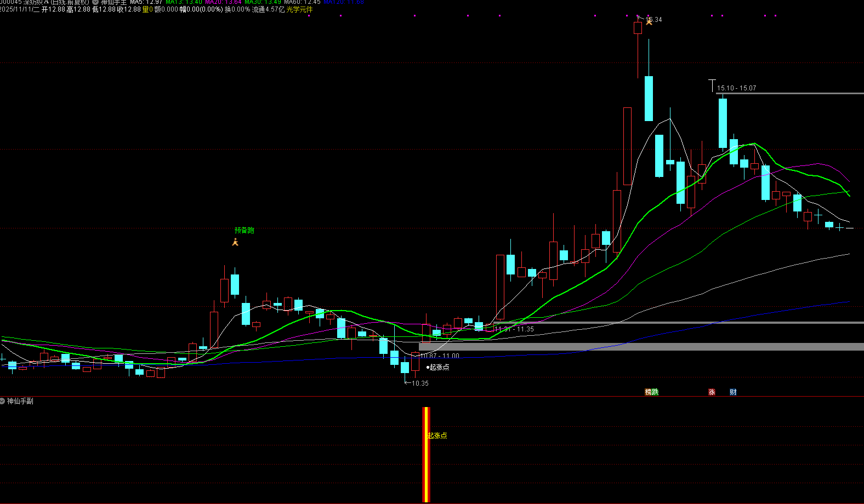Click the 15.10 - 15.07 price level label

[736, 88]
